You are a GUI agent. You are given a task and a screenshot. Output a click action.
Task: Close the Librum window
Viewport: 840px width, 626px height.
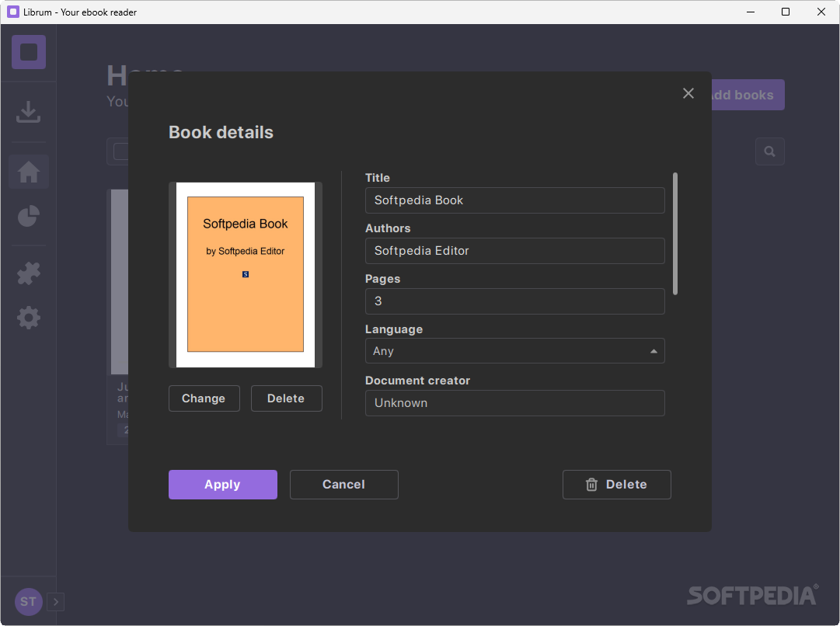coord(821,12)
